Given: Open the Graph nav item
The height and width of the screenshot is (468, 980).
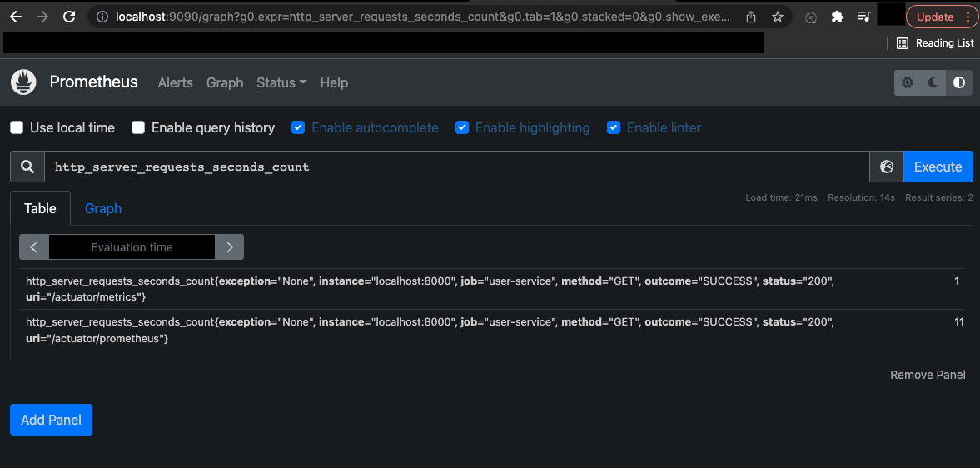Looking at the screenshot, I should (x=225, y=82).
